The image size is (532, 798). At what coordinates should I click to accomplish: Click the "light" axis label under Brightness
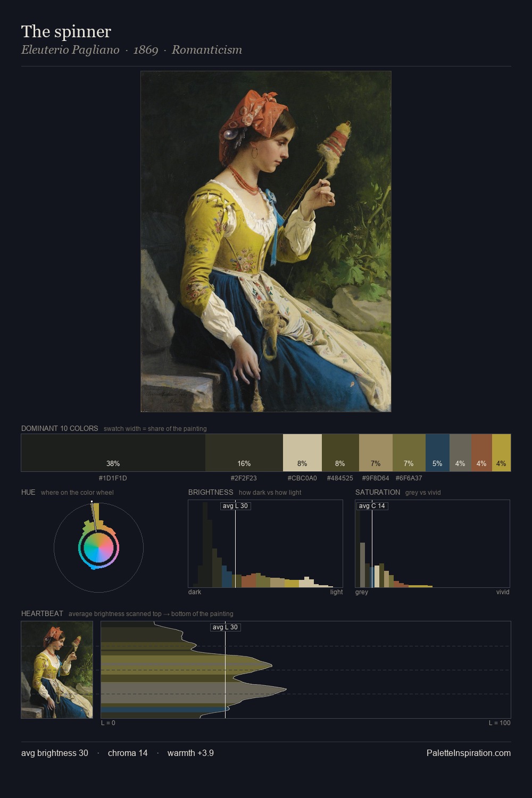click(336, 592)
